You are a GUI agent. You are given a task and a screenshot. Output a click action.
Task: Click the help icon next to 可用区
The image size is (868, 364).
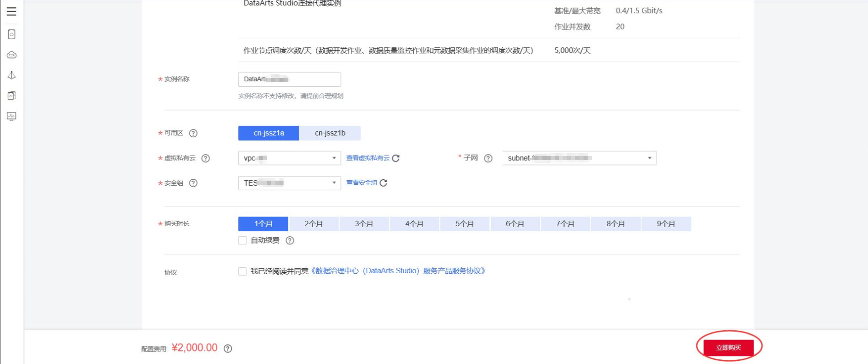(193, 133)
